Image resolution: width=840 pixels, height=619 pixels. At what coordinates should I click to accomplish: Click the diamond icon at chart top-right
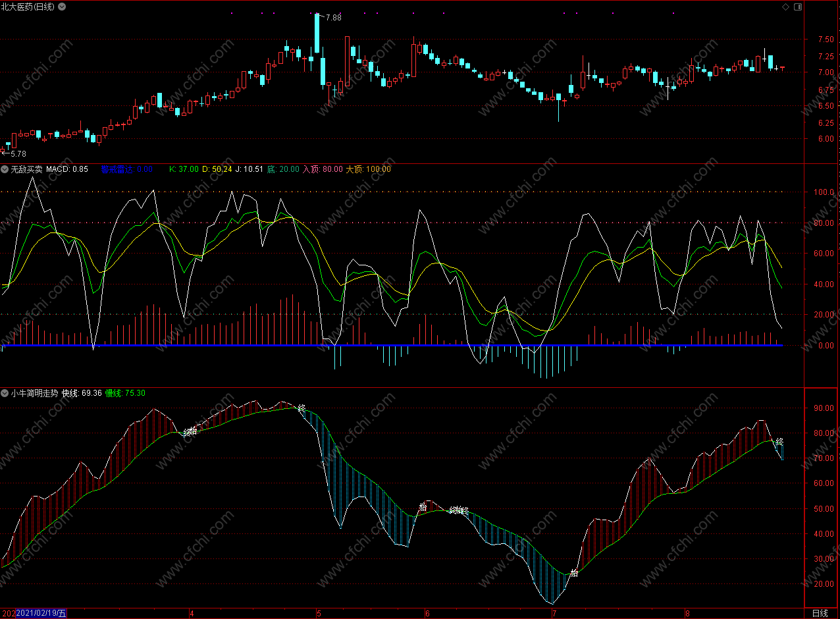pyautogui.click(x=785, y=7)
